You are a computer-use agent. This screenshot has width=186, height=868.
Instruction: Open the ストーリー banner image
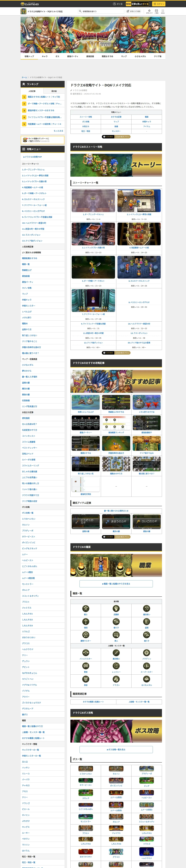click(116, 165)
